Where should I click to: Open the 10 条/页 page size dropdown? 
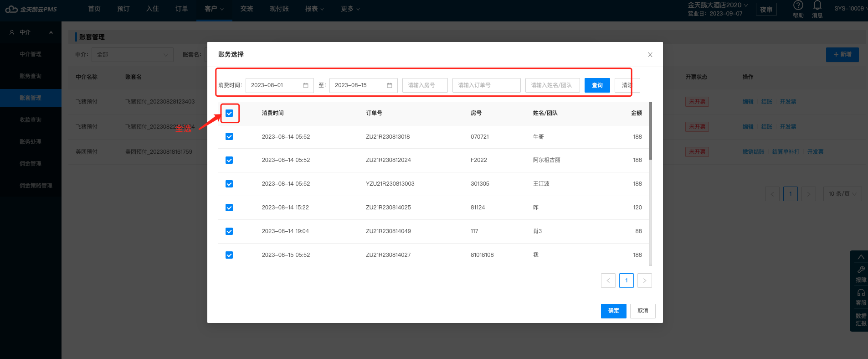[842, 194]
